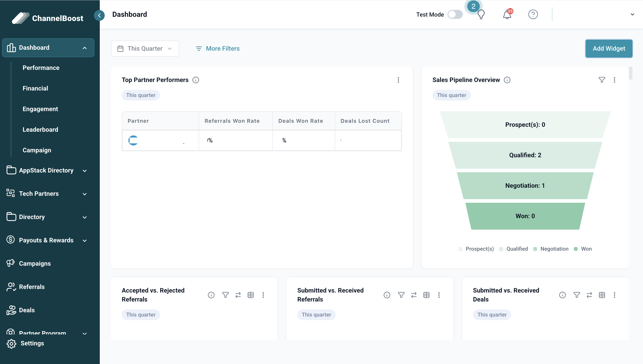
Task: Open Sales Pipeline Overview filter icon
Action: click(602, 80)
